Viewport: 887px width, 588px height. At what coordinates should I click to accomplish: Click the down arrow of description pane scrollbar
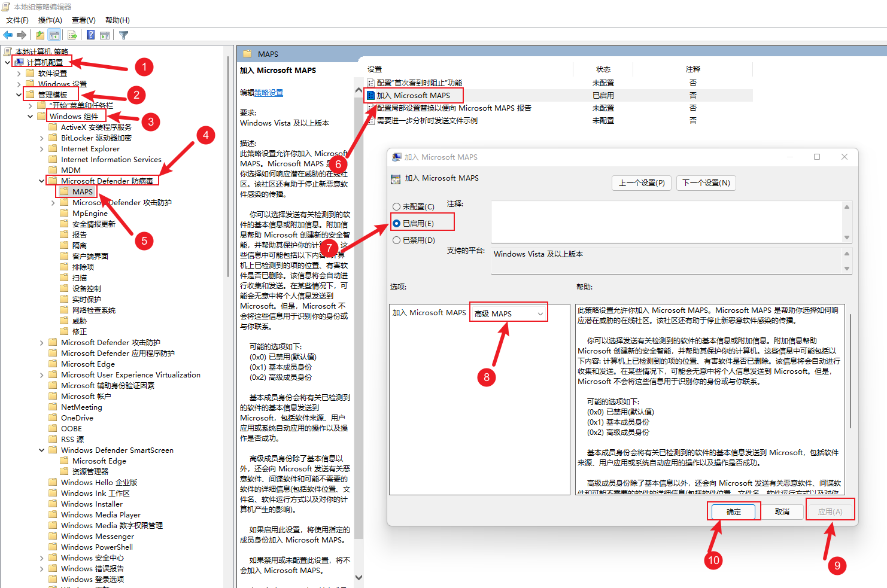click(x=359, y=577)
